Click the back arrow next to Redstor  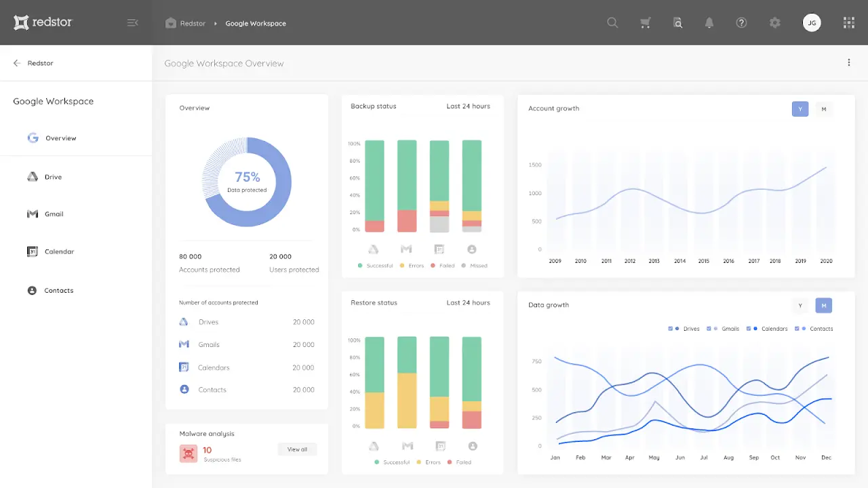17,63
